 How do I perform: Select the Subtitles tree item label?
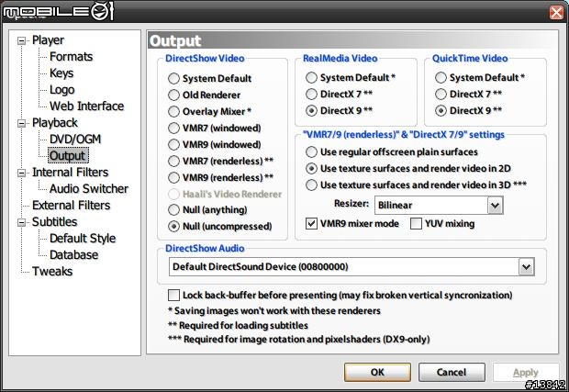click(54, 221)
